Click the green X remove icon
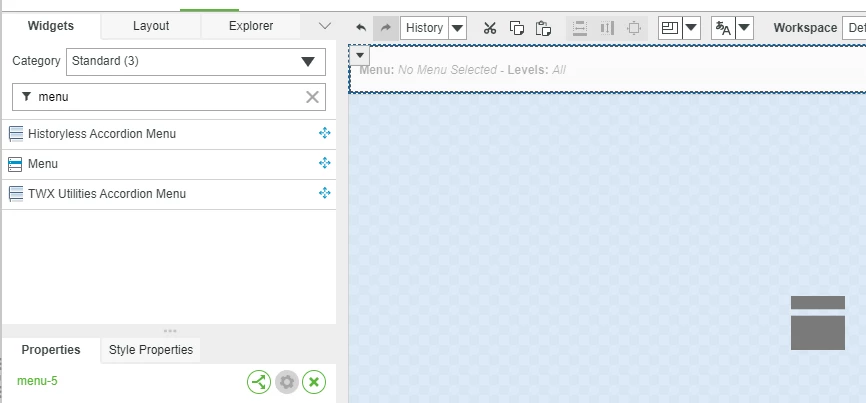 coord(314,382)
